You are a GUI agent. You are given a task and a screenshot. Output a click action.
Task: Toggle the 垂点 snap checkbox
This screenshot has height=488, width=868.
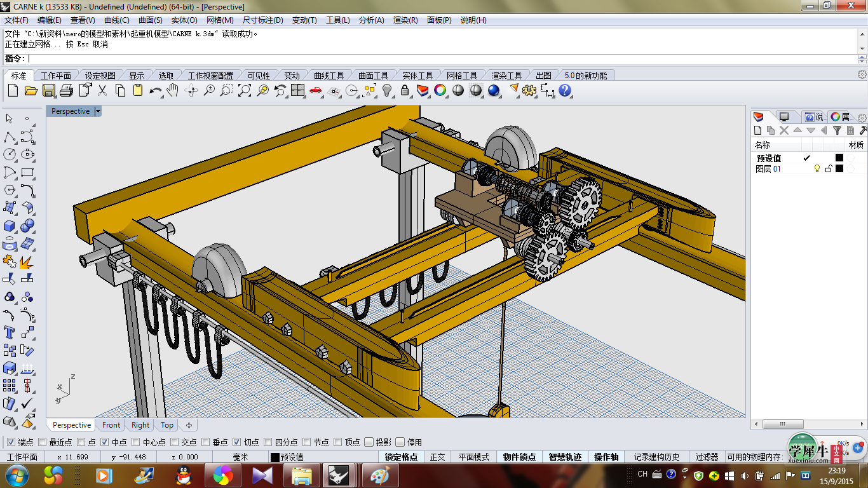[206, 442]
